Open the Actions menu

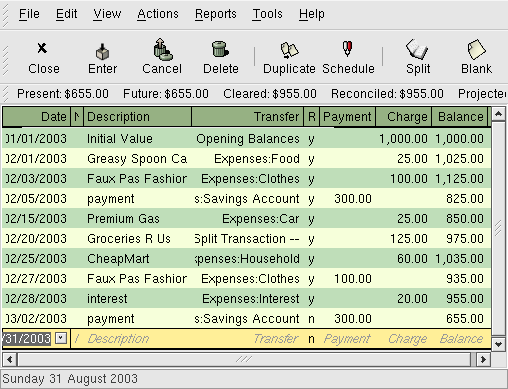tap(158, 14)
